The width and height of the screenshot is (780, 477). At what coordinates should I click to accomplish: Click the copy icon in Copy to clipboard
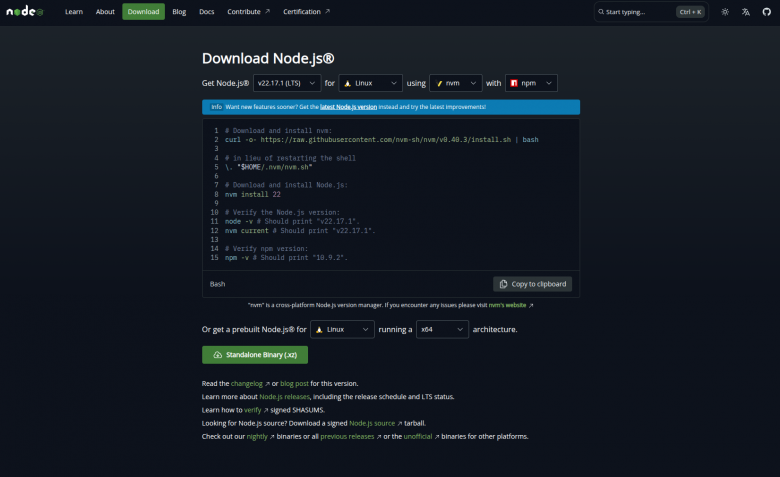click(503, 284)
